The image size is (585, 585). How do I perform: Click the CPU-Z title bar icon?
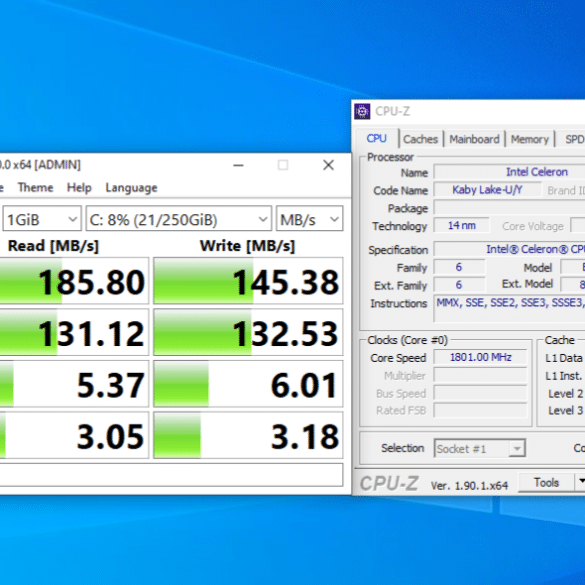click(x=362, y=111)
